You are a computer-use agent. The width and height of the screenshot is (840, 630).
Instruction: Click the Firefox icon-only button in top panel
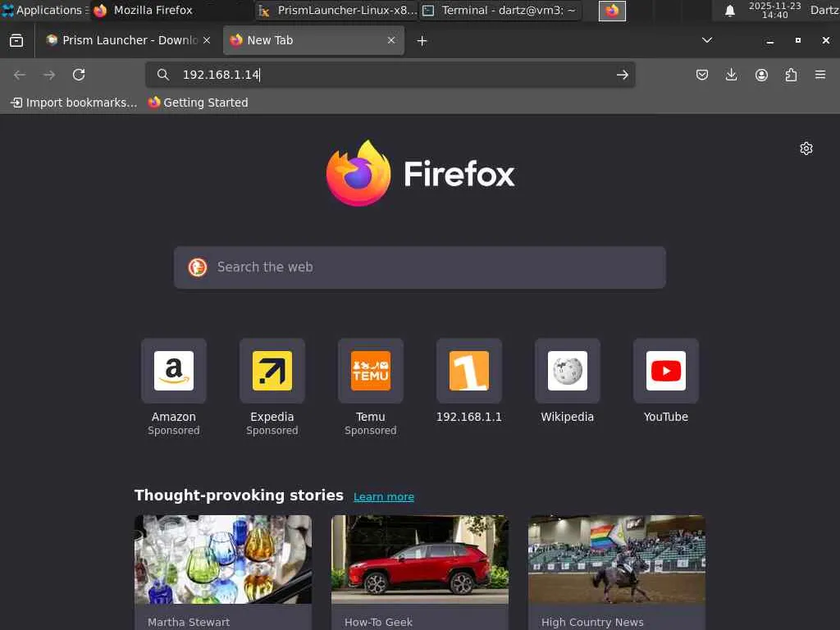[x=612, y=11]
